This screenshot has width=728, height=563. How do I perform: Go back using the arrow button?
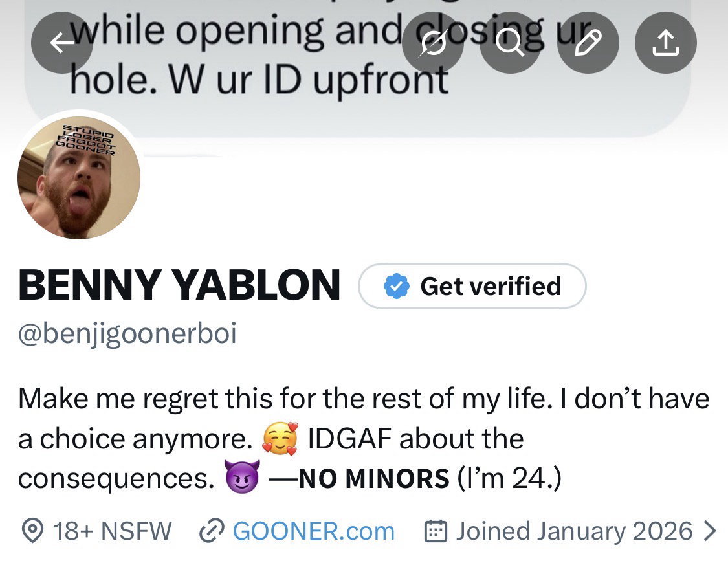point(62,43)
